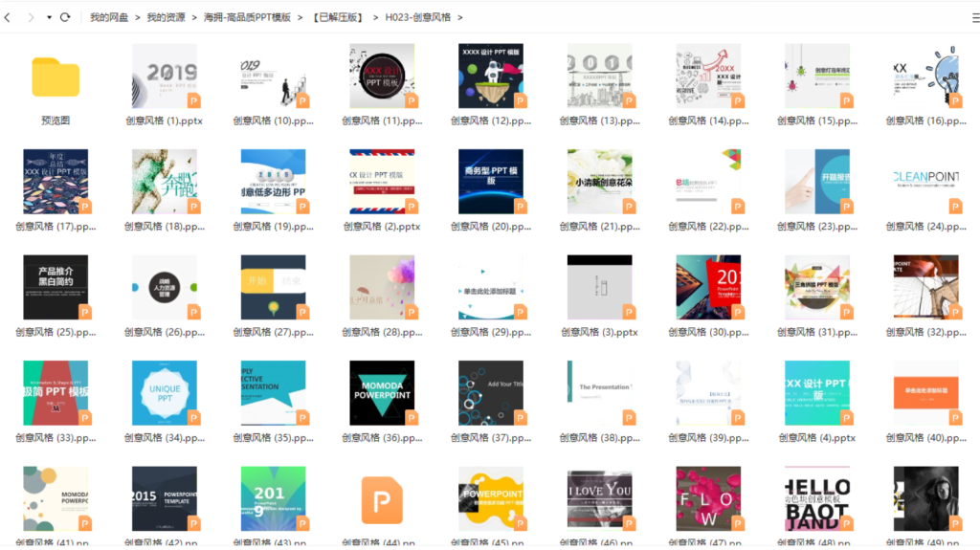Screen dimensions: 980x550
Task: Select the MOMODA POWERPOINT file 创意风格 (36)
Action: 382,392
